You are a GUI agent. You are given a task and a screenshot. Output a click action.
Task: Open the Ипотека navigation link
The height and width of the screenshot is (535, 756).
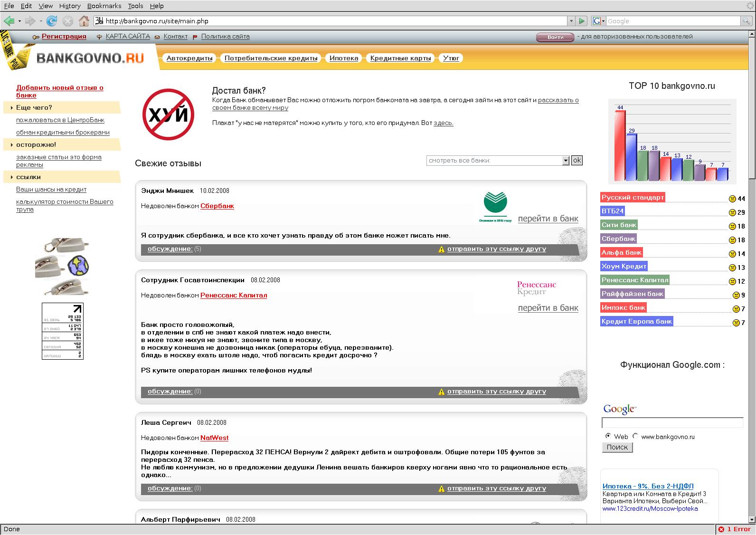tap(344, 58)
